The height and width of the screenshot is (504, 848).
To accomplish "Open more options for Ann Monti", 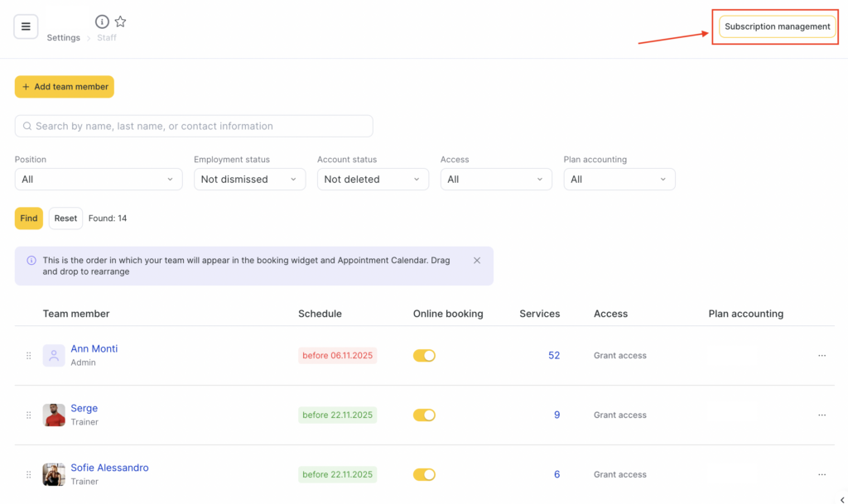I will (x=821, y=356).
